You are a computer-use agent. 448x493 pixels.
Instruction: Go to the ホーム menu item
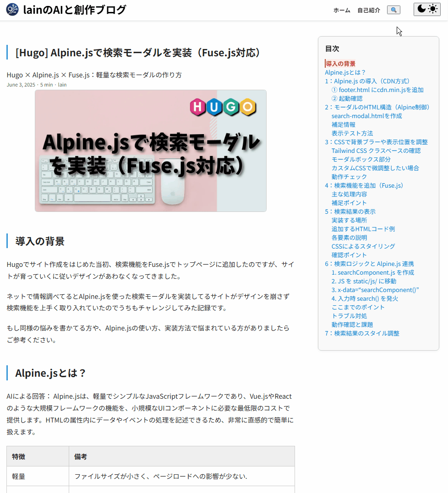point(342,10)
